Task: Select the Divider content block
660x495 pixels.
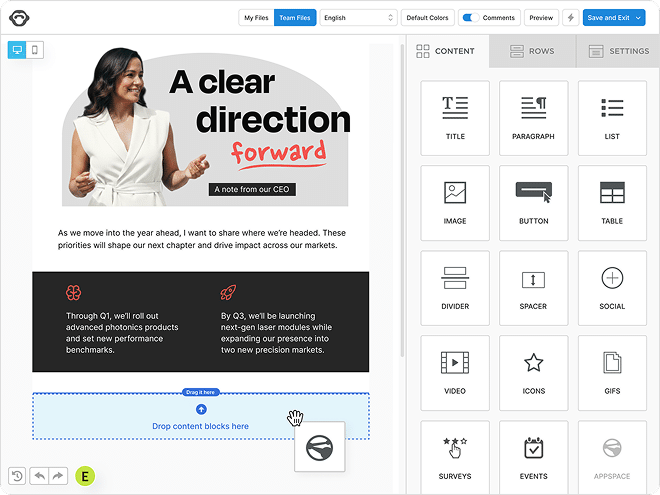Action: coord(455,288)
